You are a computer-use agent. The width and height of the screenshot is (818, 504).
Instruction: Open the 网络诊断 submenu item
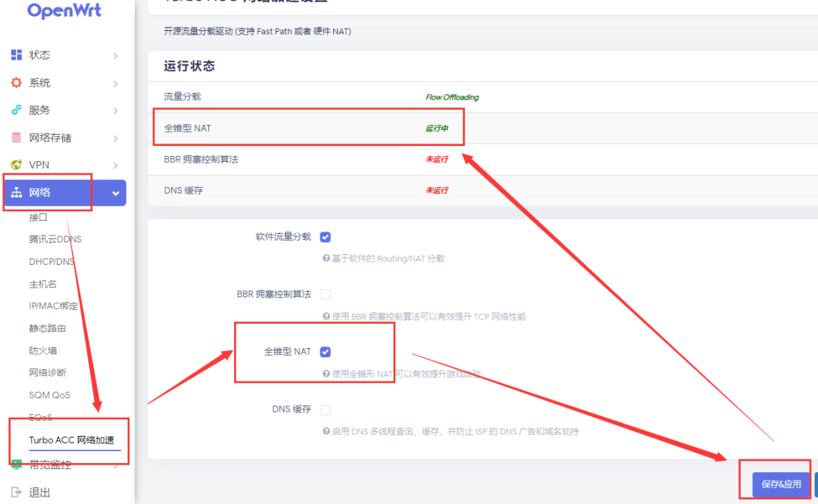point(48,372)
